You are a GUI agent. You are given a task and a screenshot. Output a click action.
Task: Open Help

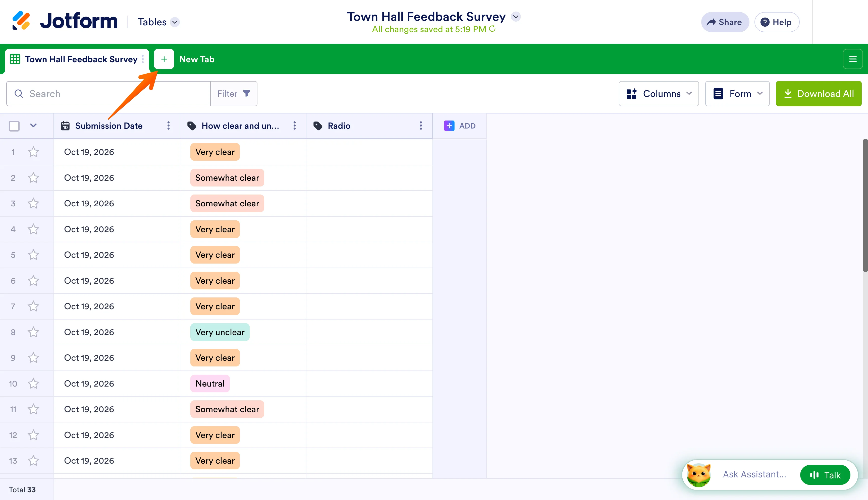click(x=777, y=22)
